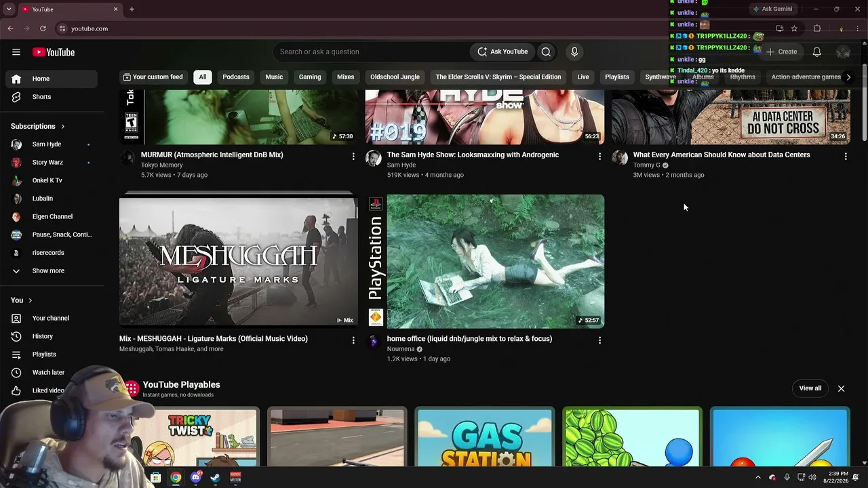This screenshot has width=868, height=488.
Task: Click the Create button
Action: pos(781,52)
